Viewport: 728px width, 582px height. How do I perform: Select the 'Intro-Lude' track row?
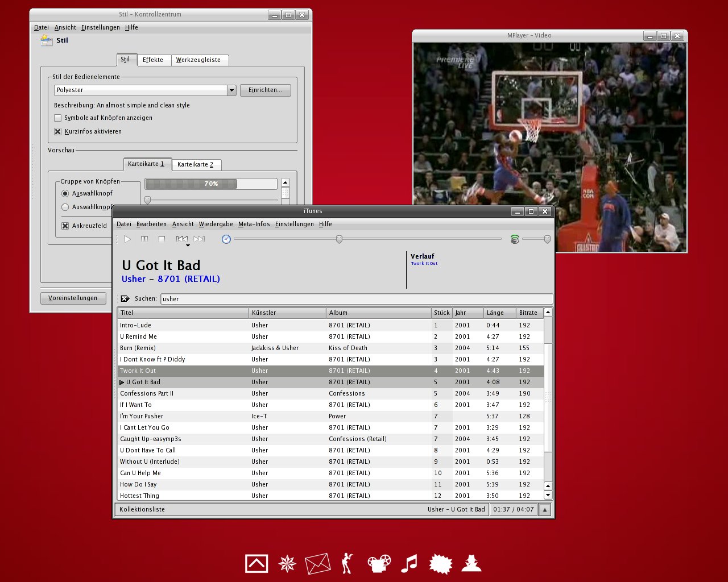pos(330,325)
